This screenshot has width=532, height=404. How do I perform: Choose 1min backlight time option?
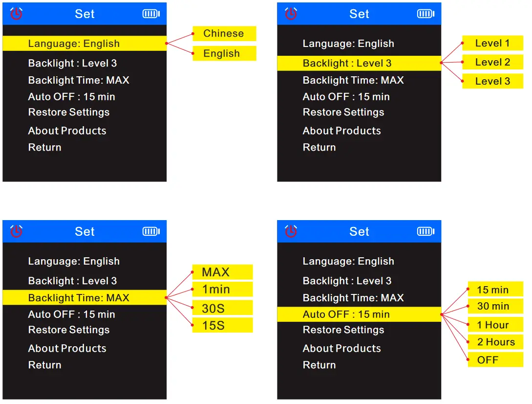tap(223, 289)
